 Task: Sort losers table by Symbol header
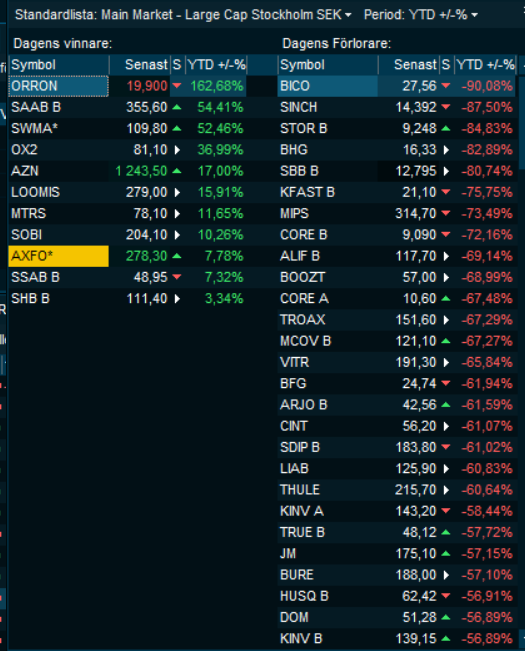327,65
